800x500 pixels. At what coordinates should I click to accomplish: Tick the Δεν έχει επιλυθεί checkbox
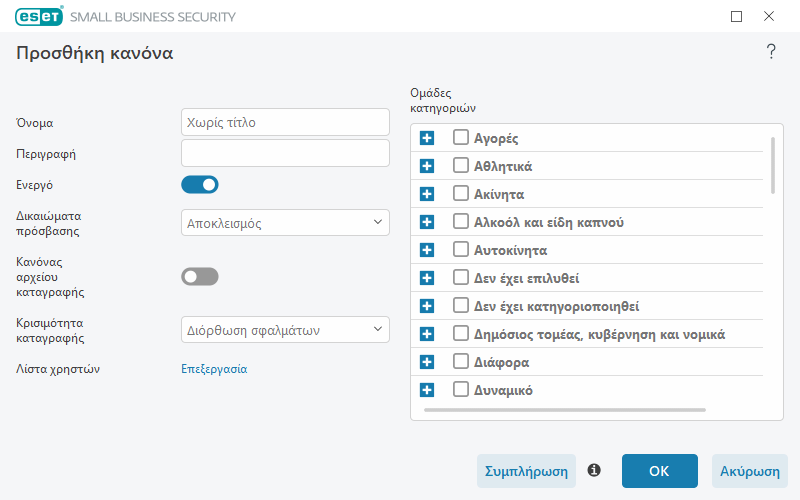[461, 277]
